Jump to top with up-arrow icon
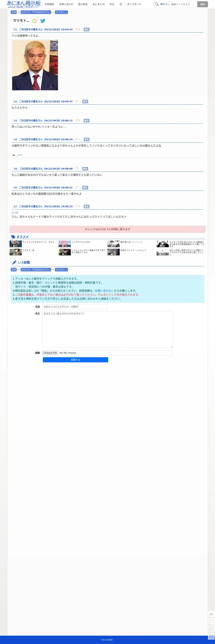Screen dimensions: 215x644 coord(211,614)
